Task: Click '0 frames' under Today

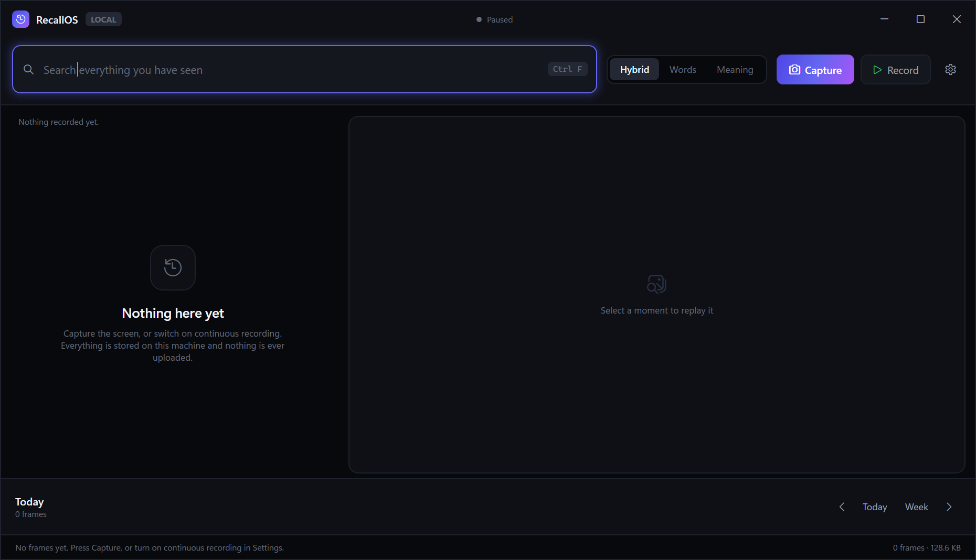Action: (x=31, y=514)
